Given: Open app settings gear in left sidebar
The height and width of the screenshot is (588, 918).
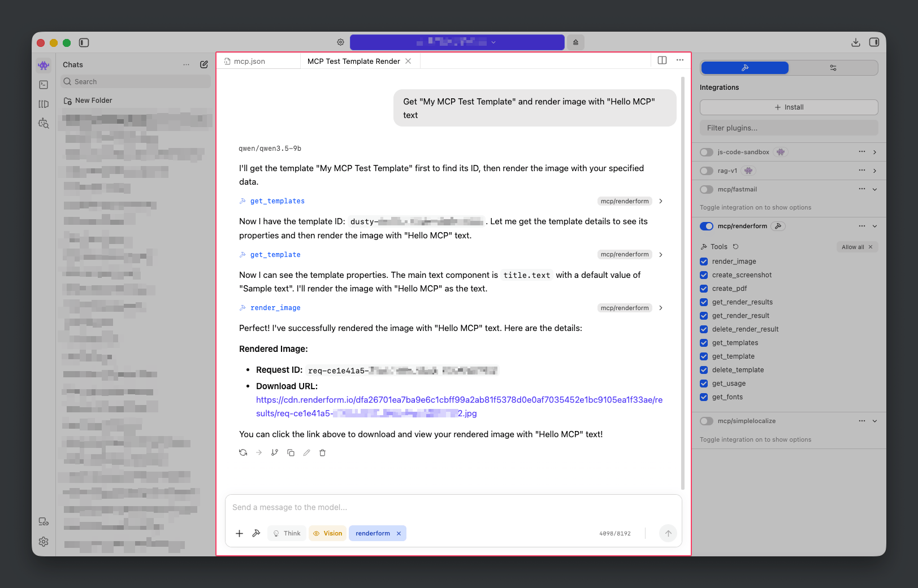Looking at the screenshot, I should pyautogui.click(x=44, y=542).
